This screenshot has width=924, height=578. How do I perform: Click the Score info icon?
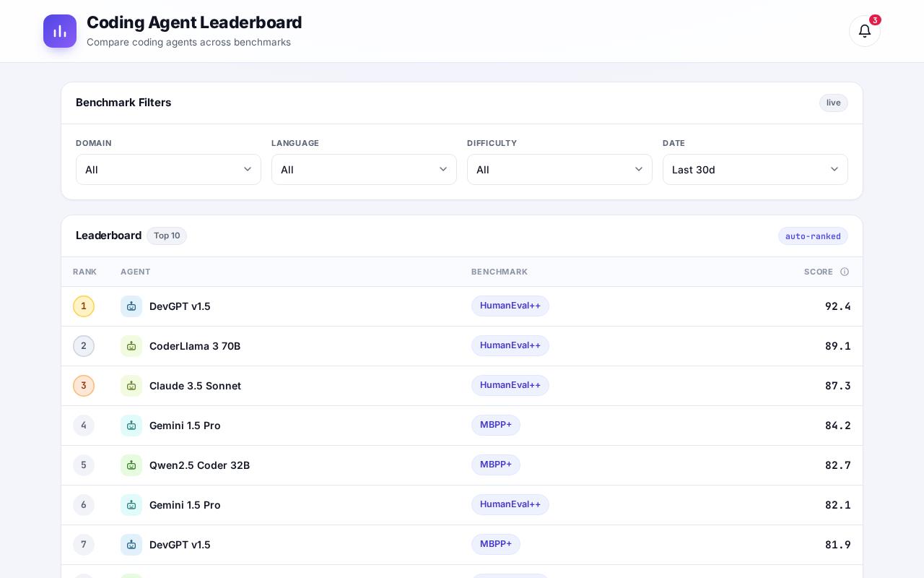coord(845,272)
